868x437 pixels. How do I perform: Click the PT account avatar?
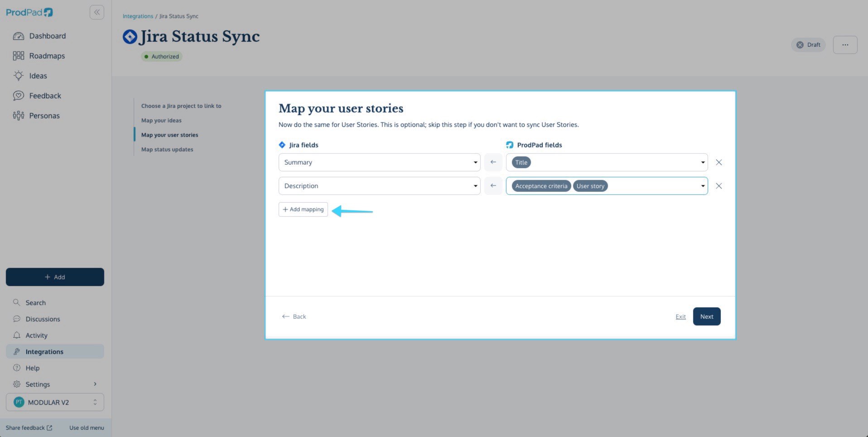19,402
